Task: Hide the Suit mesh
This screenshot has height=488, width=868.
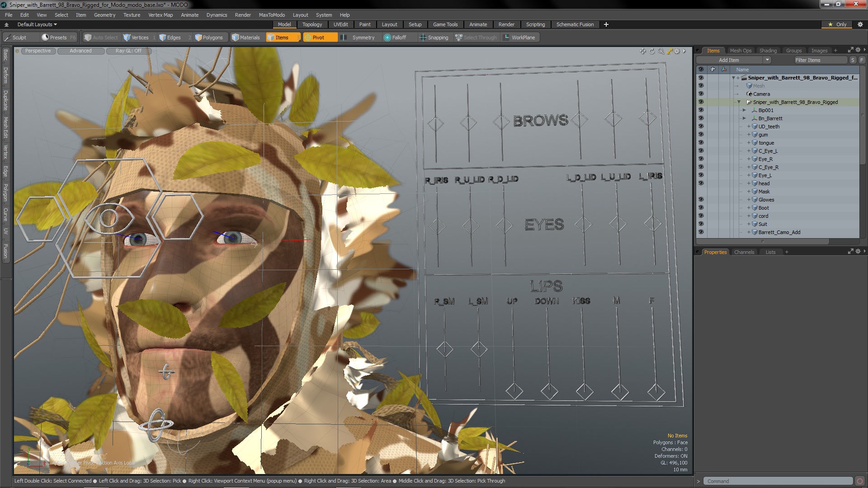Action: pyautogui.click(x=701, y=224)
